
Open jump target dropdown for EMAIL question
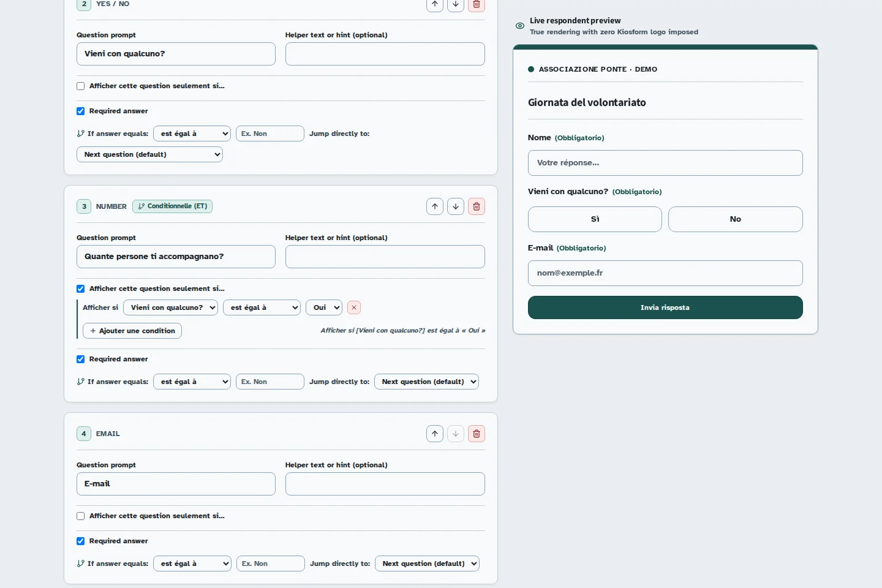[x=427, y=563]
